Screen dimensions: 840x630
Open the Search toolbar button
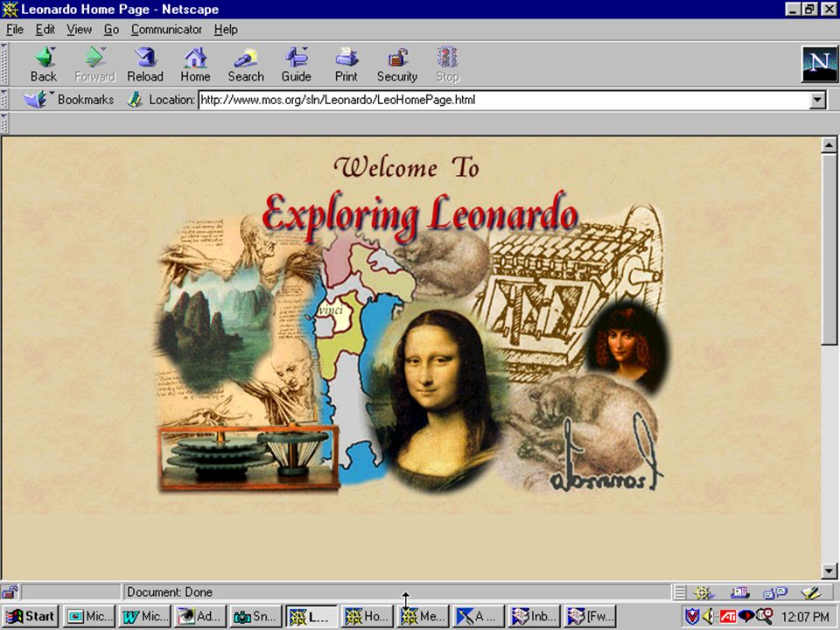[246, 64]
